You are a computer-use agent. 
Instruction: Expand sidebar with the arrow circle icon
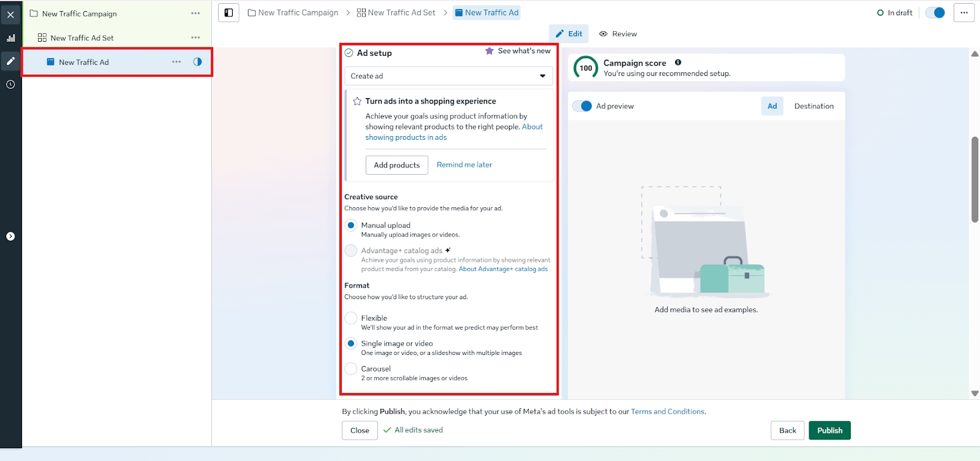(10, 237)
